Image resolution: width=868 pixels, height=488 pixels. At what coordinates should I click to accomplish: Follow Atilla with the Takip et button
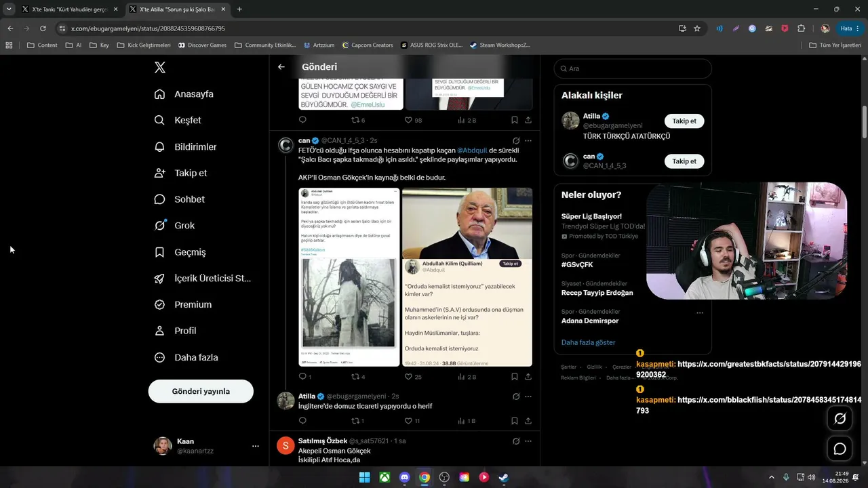pos(684,121)
